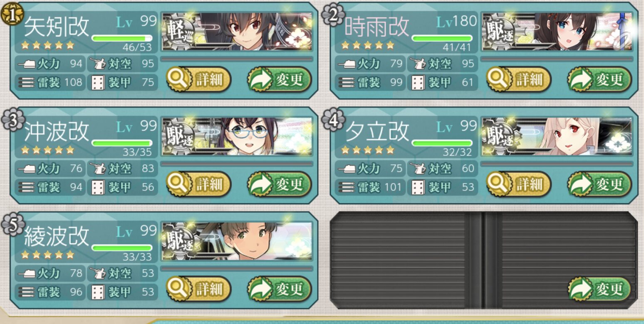644x324 pixels.
Task: Click 変更 for 綾波改
Action: 279,289
